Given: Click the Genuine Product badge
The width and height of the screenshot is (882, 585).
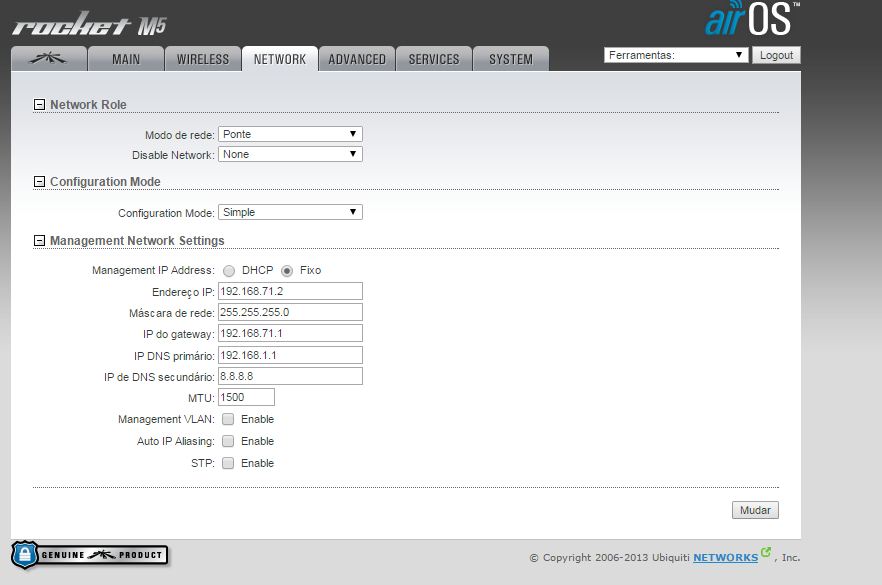Looking at the screenshot, I should coord(89,555).
